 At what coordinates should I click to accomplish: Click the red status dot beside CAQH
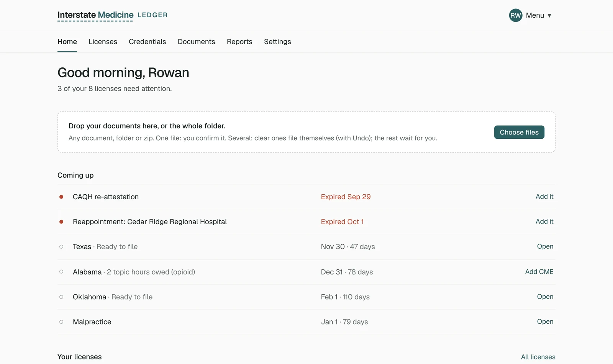tap(61, 197)
